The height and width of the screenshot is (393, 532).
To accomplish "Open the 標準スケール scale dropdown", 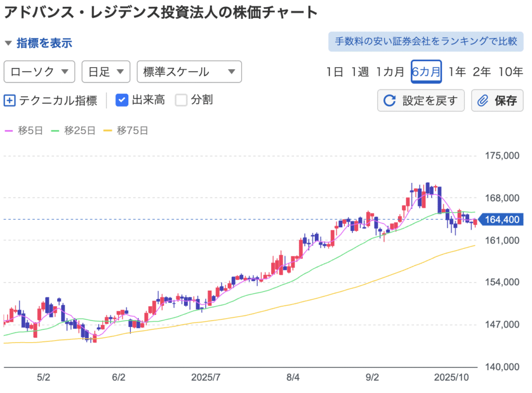I will click(x=189, y=72).
